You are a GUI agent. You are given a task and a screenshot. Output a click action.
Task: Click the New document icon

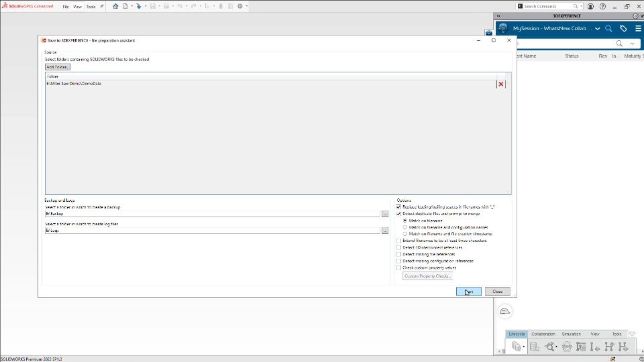(x=125, y=6)
